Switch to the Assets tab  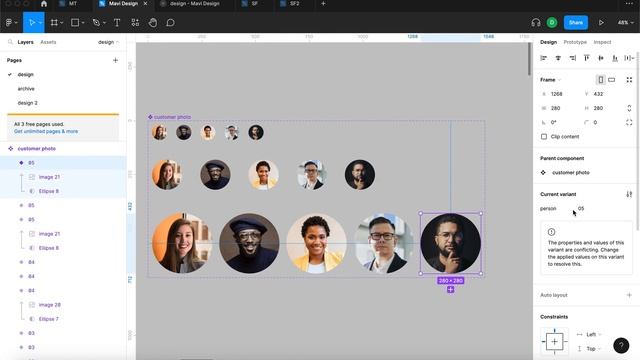(48, 42)
